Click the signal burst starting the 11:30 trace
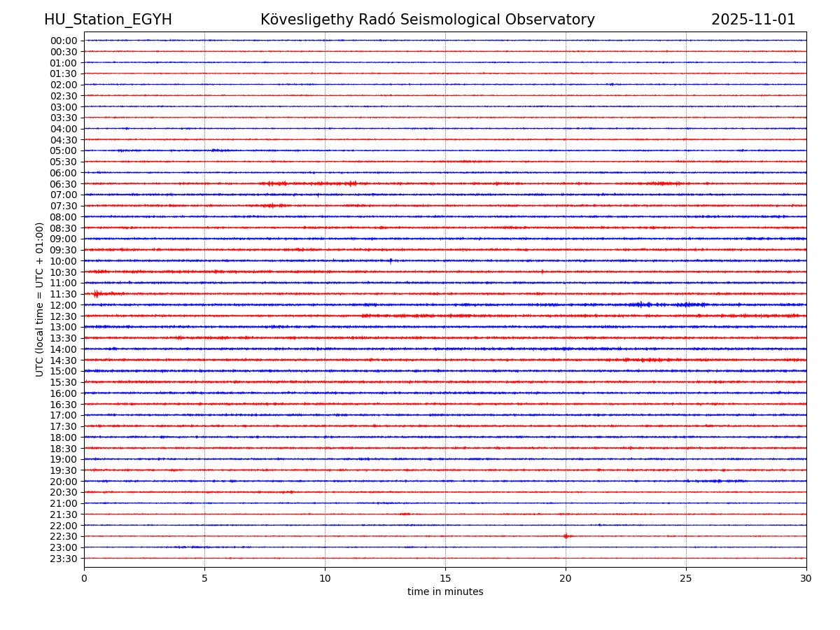Viewport: 840px width, 630px height. click(97, 293)
